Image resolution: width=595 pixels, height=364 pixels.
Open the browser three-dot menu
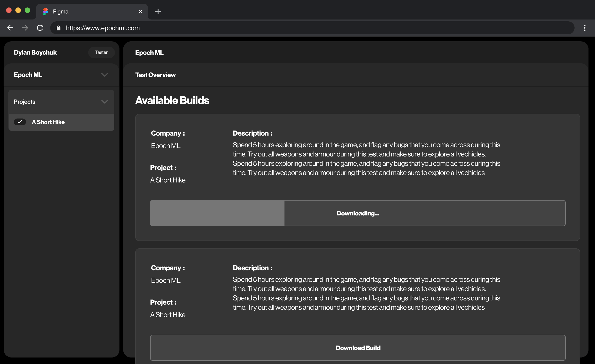(585, 28)
